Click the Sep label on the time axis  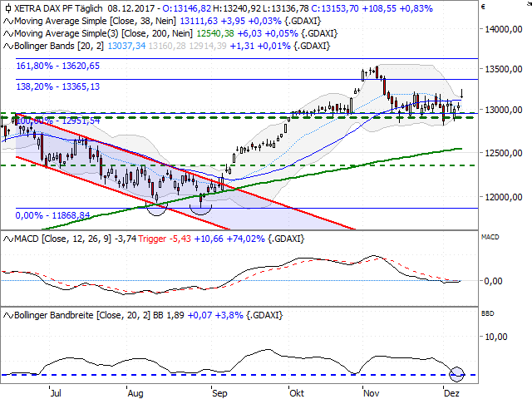click(219, 389)
